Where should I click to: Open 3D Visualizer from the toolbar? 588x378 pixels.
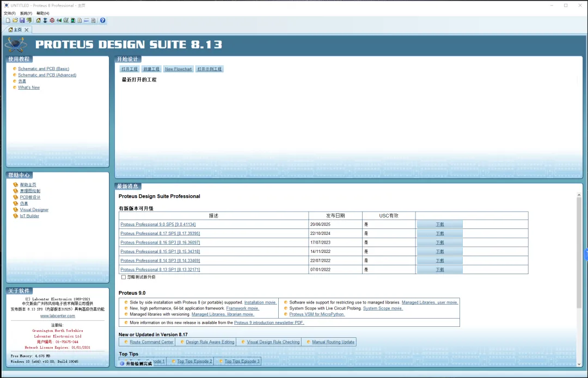tap(59, 20)
